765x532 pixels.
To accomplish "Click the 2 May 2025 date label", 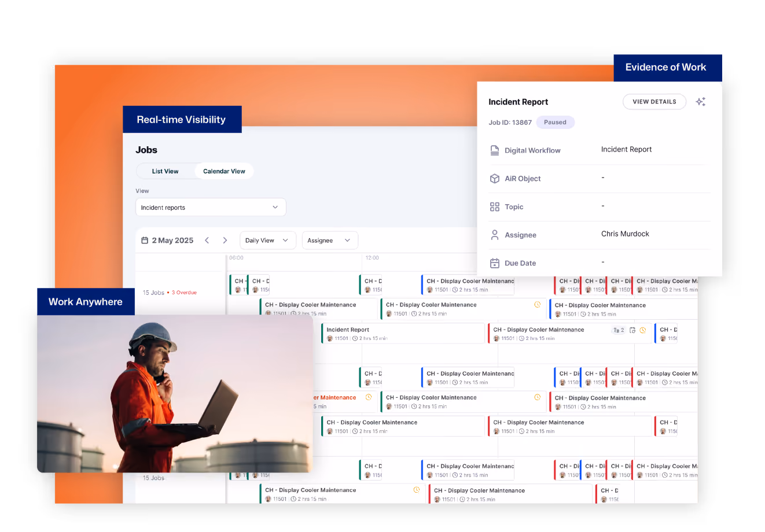I will tap(172, 241).
